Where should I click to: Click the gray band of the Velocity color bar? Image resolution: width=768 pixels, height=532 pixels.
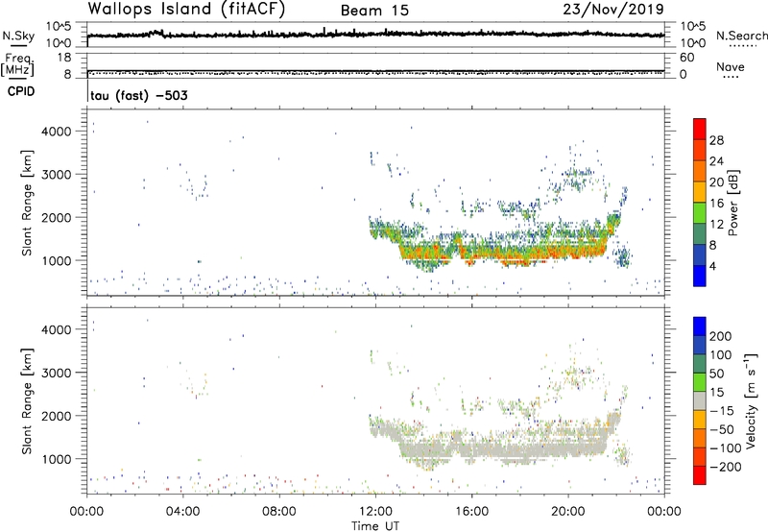(700, 400)
